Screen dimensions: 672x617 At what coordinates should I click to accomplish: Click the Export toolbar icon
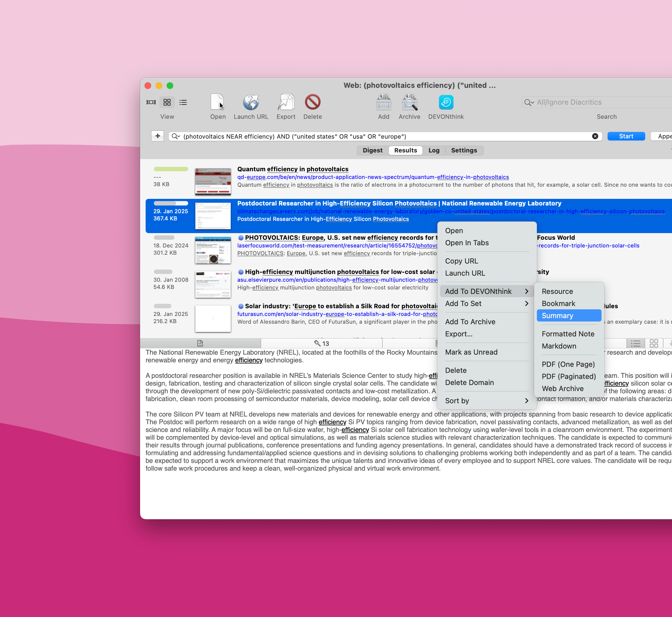[286, 102]
